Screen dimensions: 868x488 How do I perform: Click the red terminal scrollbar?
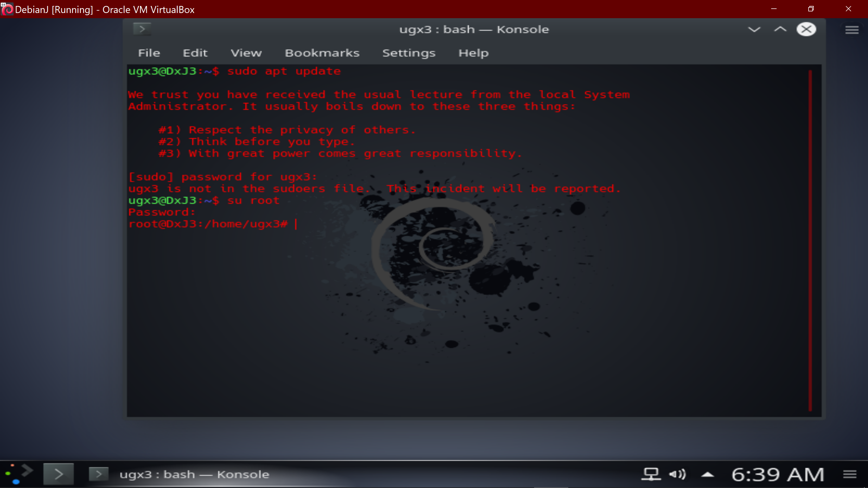(x=810, y=240)
